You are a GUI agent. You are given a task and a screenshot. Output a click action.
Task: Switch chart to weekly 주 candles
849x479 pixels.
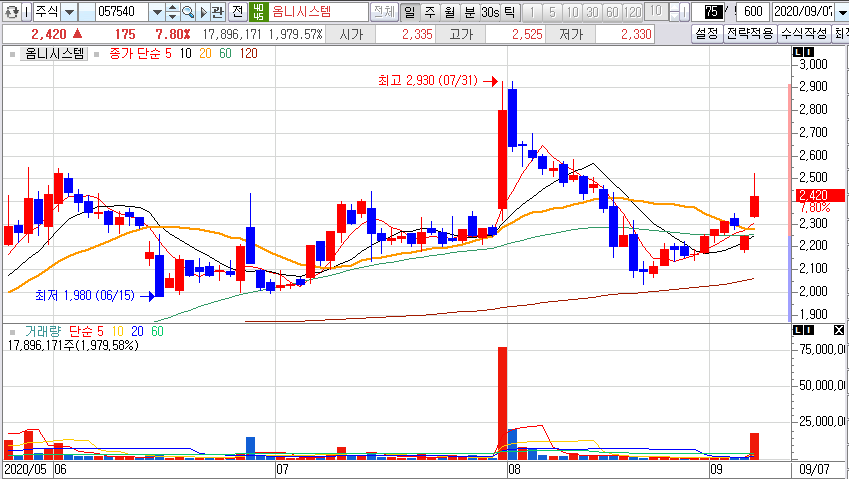430,11
